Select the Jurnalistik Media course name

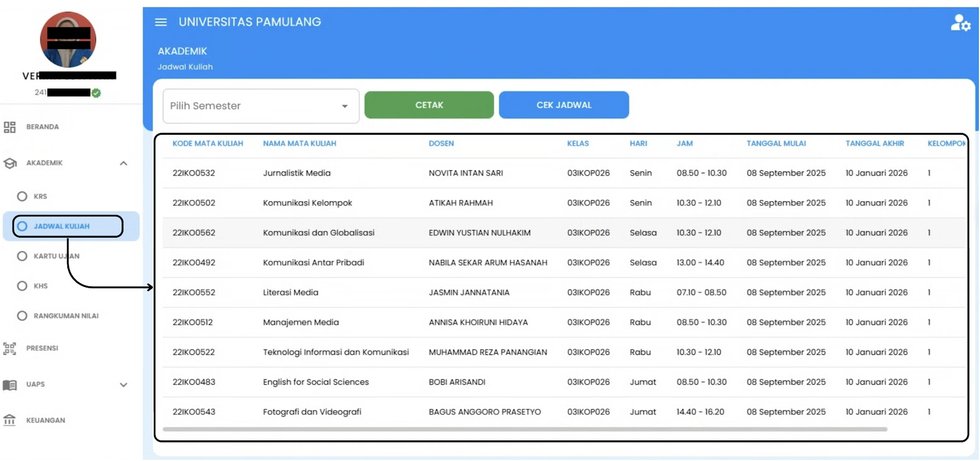click(x=297, y=173)
